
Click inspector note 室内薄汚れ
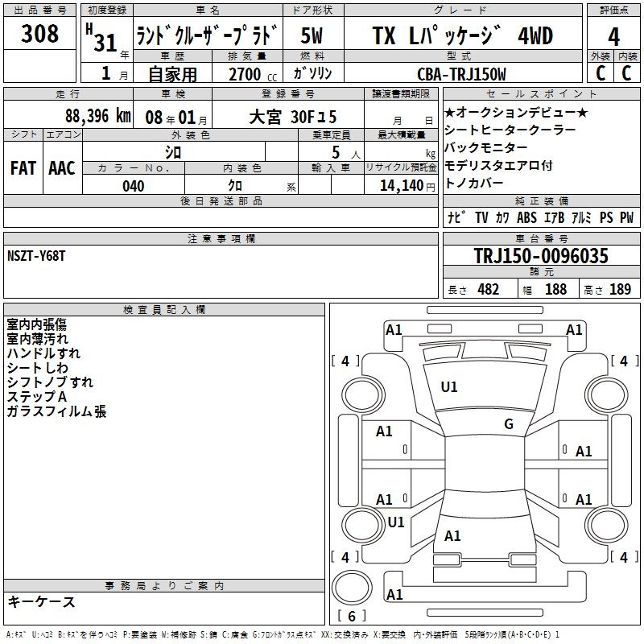tap(37, 339)
